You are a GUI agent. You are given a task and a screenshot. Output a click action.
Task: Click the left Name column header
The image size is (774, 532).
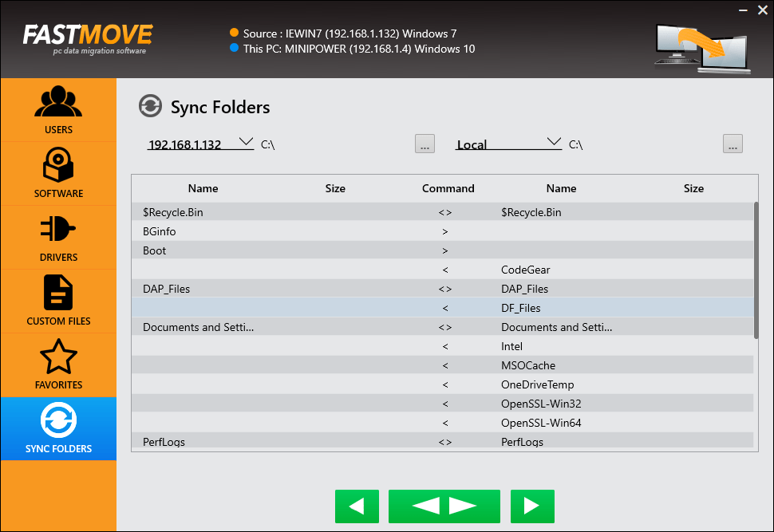203,188
